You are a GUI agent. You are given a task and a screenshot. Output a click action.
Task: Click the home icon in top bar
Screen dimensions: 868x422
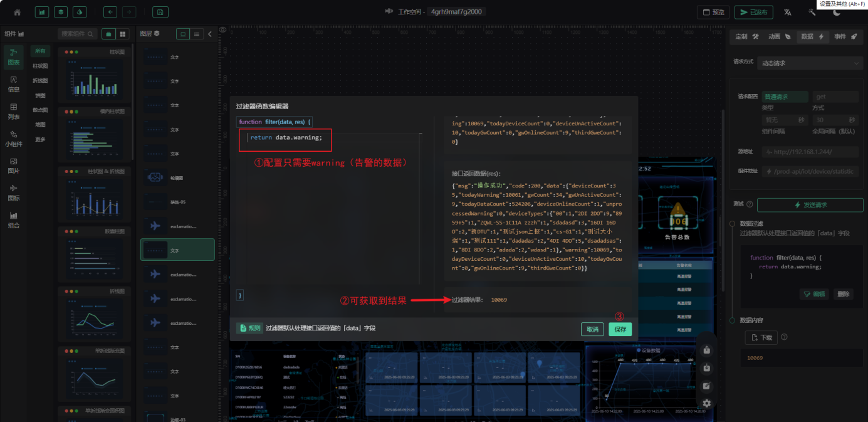(x=17, y=12)
